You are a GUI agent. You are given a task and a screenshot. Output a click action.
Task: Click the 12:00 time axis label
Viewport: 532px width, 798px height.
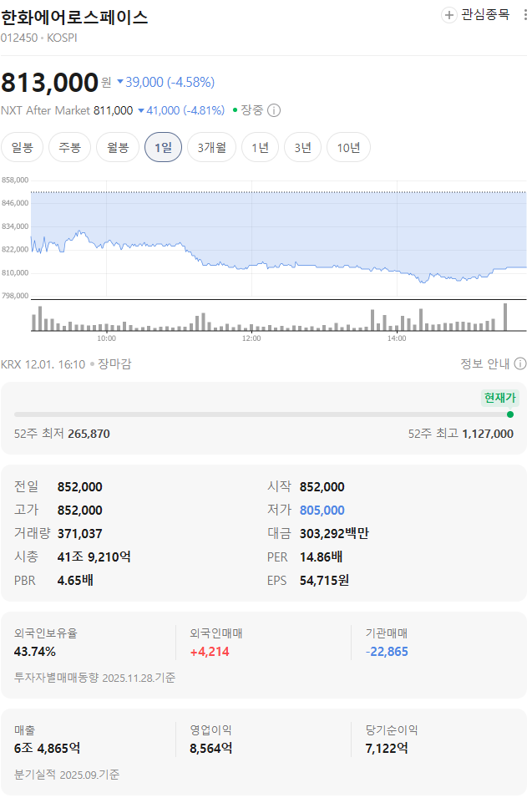(x=251, y=338)
